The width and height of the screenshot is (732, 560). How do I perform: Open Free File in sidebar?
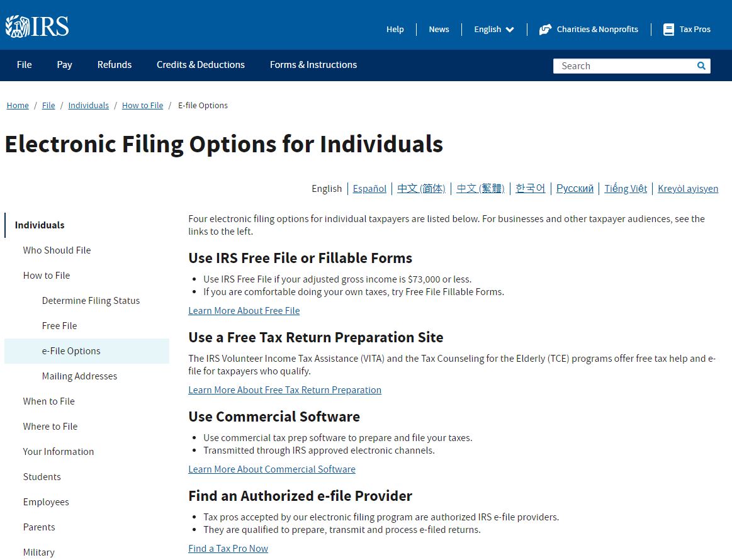click(x=59, y=326)
